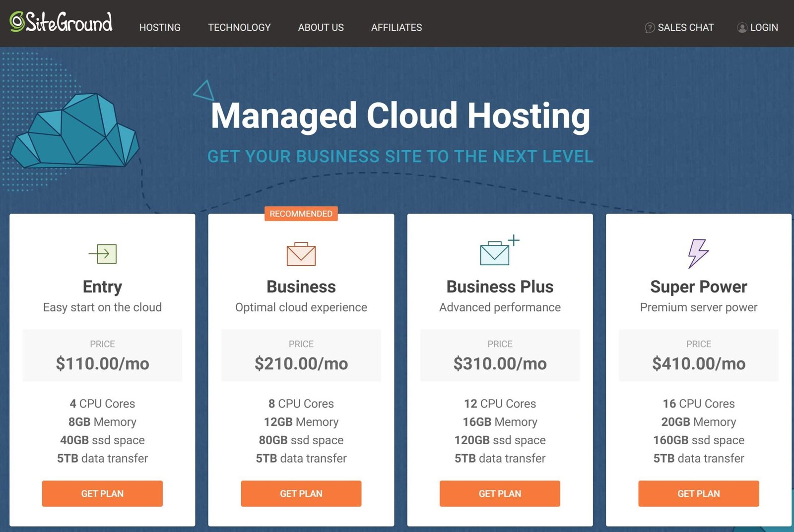
Task: Click the Super Power lightning bolt icon
Action: (x=698, y=253)
